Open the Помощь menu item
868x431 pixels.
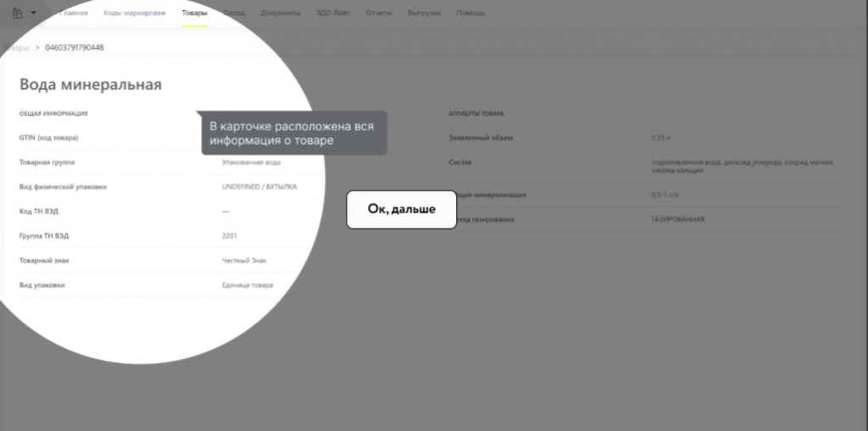[x=471, y=13]
